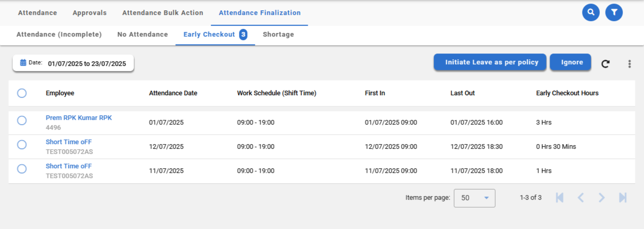Select the 12/07/2025 Short Time oFF row

tap(22, 145)
